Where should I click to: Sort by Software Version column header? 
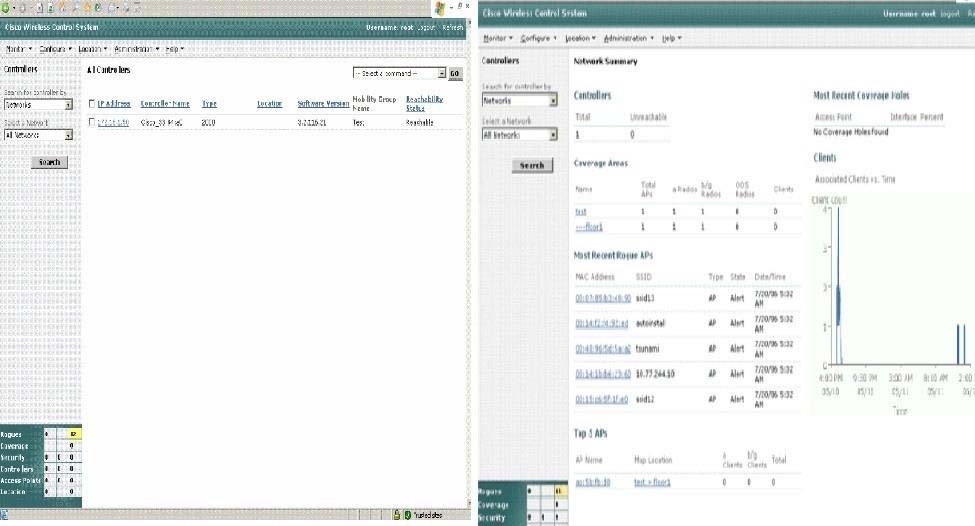[323, 104]
